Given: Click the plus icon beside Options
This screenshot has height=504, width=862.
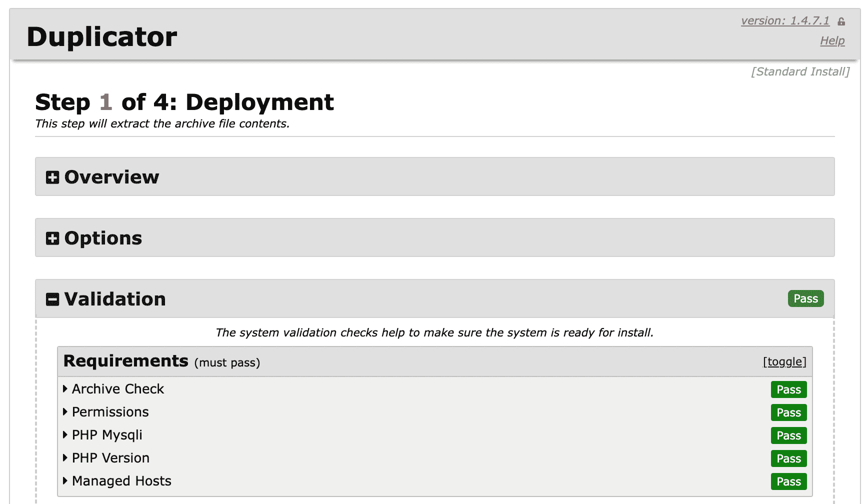Looking at the screenshot, I should point(52,238).
